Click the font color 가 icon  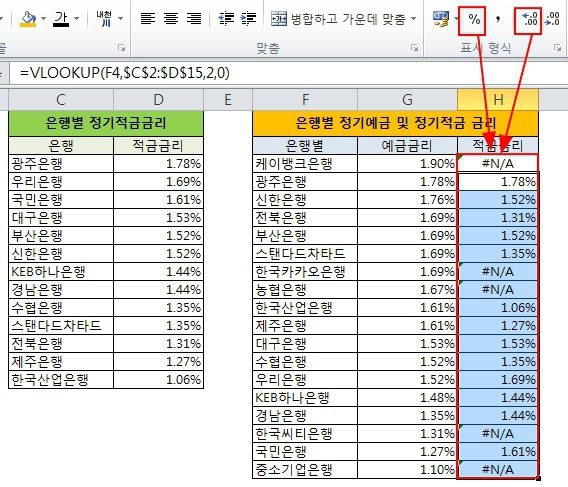[61, 18]
